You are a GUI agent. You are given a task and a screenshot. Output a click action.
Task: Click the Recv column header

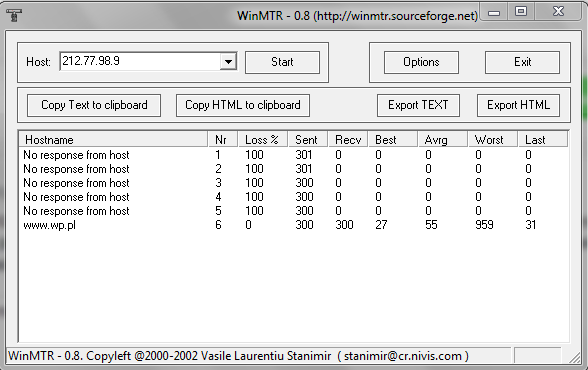(x=348, y=139)
